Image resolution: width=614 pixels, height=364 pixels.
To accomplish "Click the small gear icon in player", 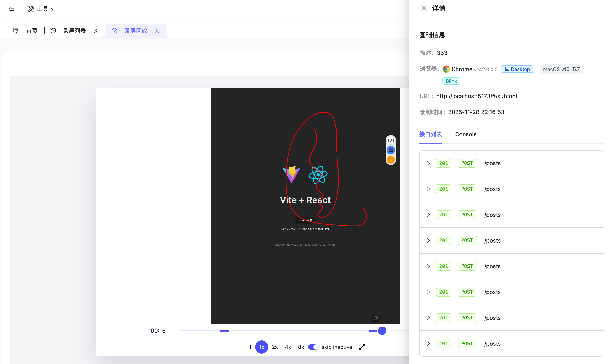I will pos(376,318).
